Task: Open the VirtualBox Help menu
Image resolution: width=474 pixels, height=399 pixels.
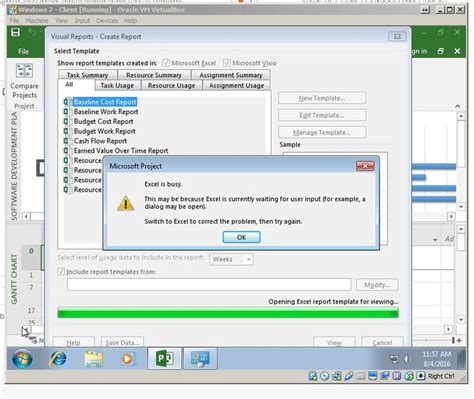Action: point(131,21)
